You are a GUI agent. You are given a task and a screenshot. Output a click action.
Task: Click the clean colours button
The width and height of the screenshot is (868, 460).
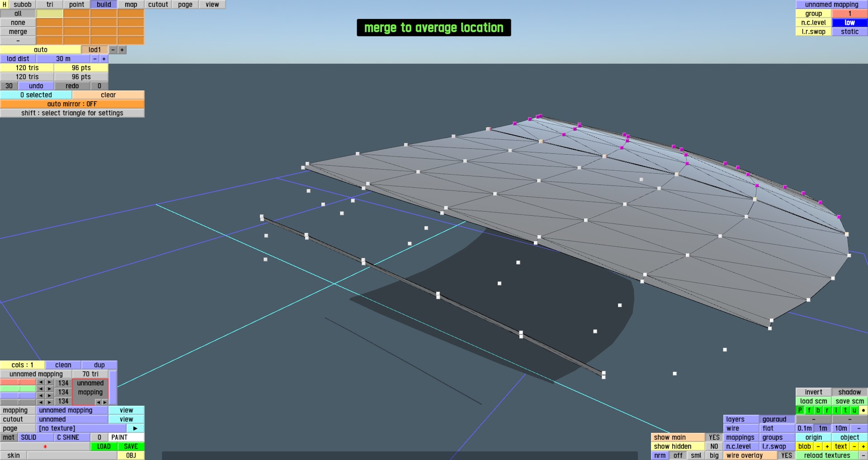click(63, 365)
